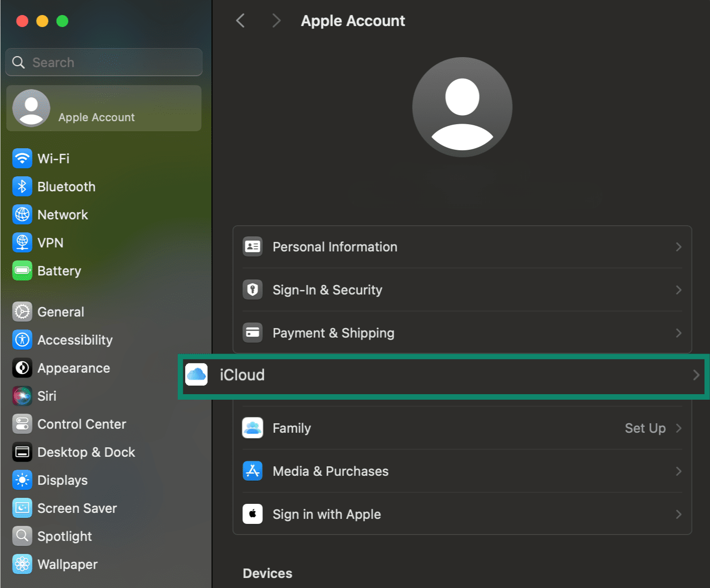Expand Payment & Shipping with its chevron

[x=678, y=333]
